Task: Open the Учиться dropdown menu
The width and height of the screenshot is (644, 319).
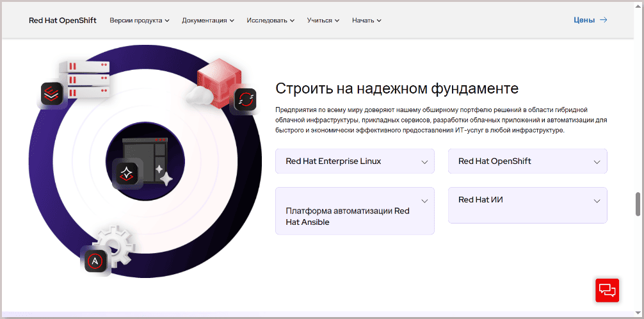Action: tap(323, 20)
